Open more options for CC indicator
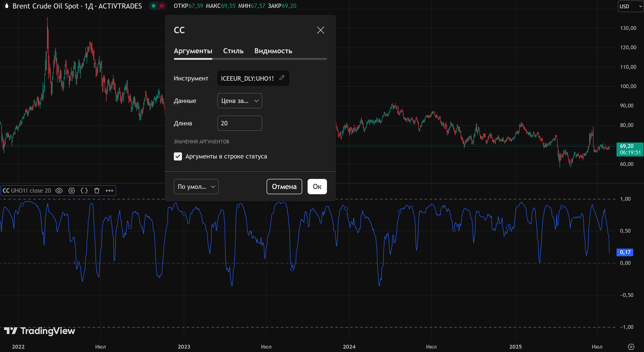The height and width of the screenshot is (352, 644). [109, 191]
